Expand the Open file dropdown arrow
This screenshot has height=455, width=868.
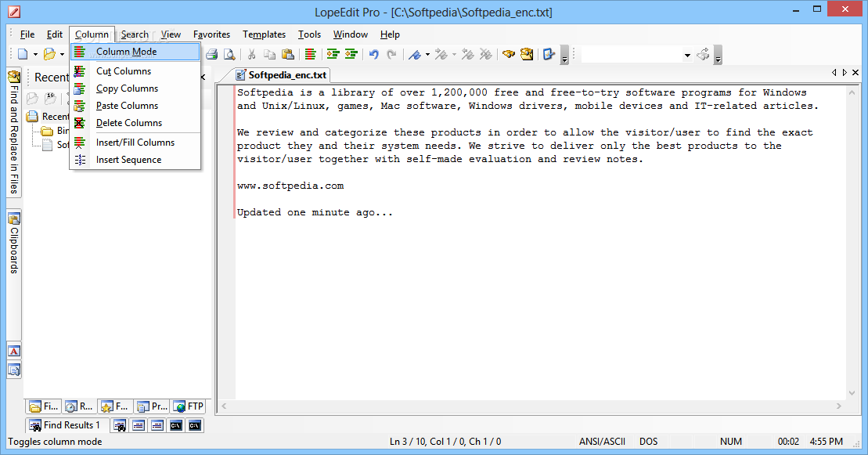click(62, 54)
